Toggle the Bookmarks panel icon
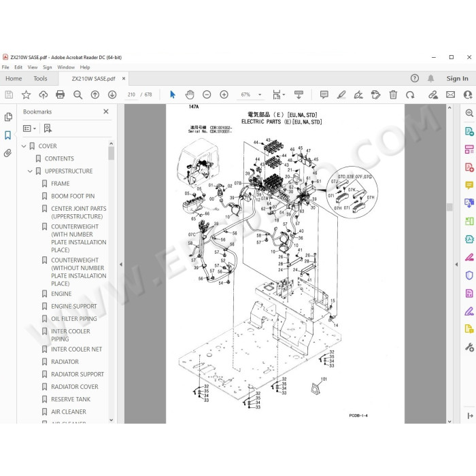476x476 pixels. pos(8,135)
